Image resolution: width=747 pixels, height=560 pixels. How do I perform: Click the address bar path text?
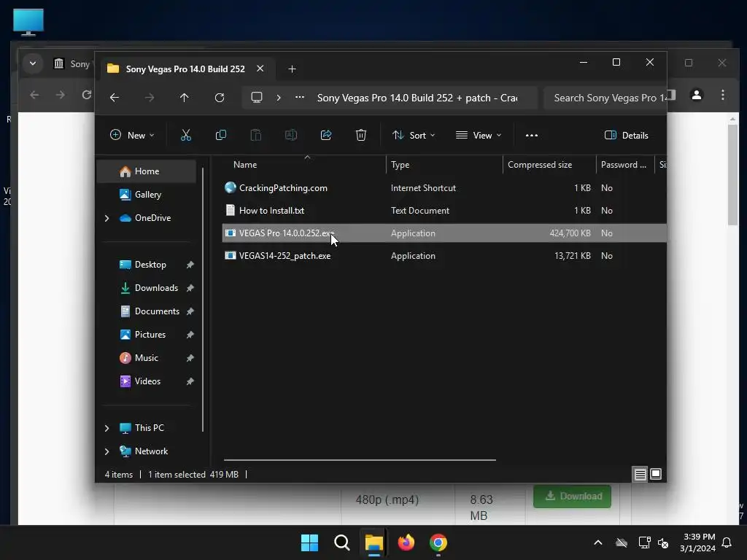click(x=417, y=98)
